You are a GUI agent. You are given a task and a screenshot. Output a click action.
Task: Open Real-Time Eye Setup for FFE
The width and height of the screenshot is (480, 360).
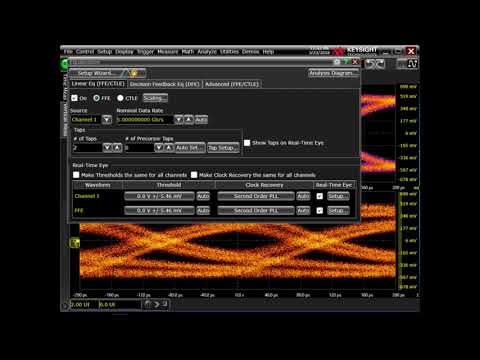click(338, 210)
